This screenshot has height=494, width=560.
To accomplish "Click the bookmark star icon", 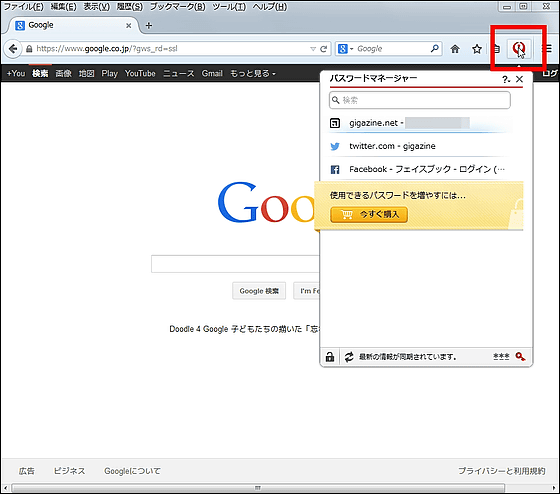I will click(477, 49).
